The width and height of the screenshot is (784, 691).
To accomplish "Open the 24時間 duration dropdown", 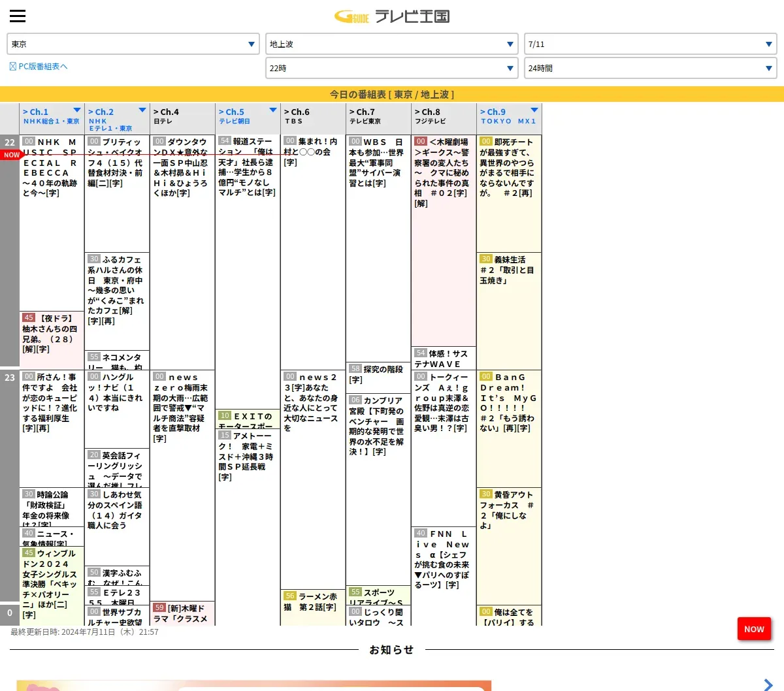I will pos(651,68).
